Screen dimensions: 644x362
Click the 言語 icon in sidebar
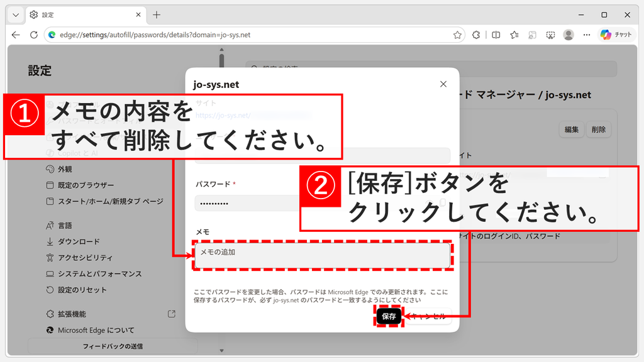pos(50,226)
